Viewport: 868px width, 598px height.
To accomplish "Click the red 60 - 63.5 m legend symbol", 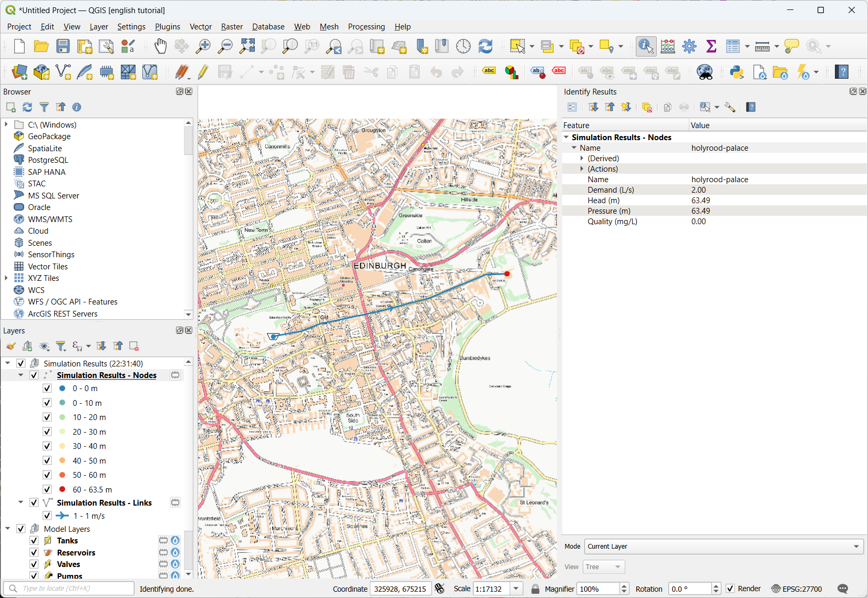I will [x=63, y=489].
